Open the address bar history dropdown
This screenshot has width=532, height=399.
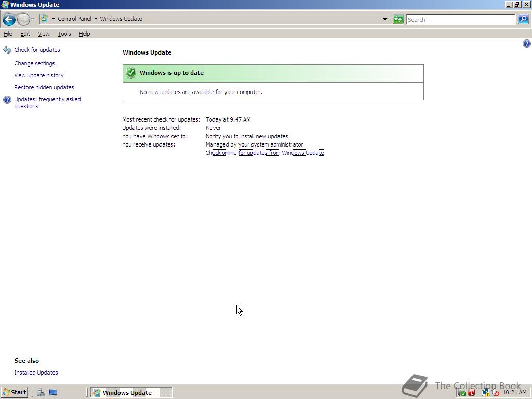click(385, 19)
